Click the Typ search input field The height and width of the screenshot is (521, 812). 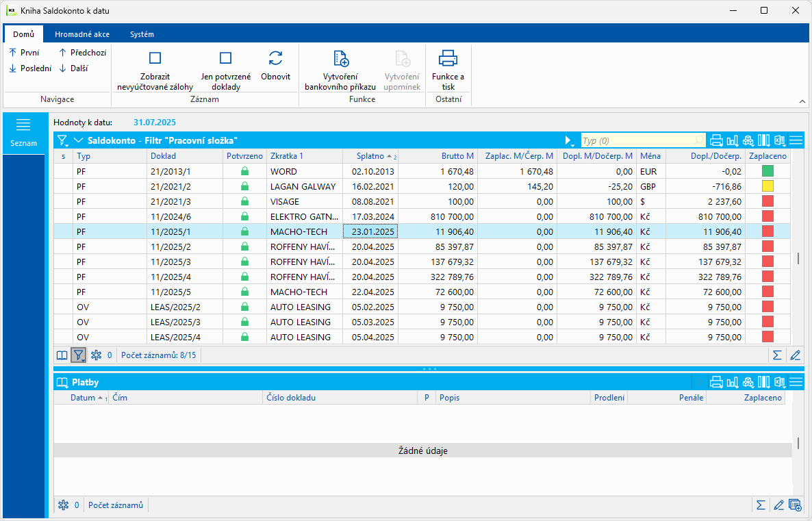pyautogui.click(x=637, y=140)
